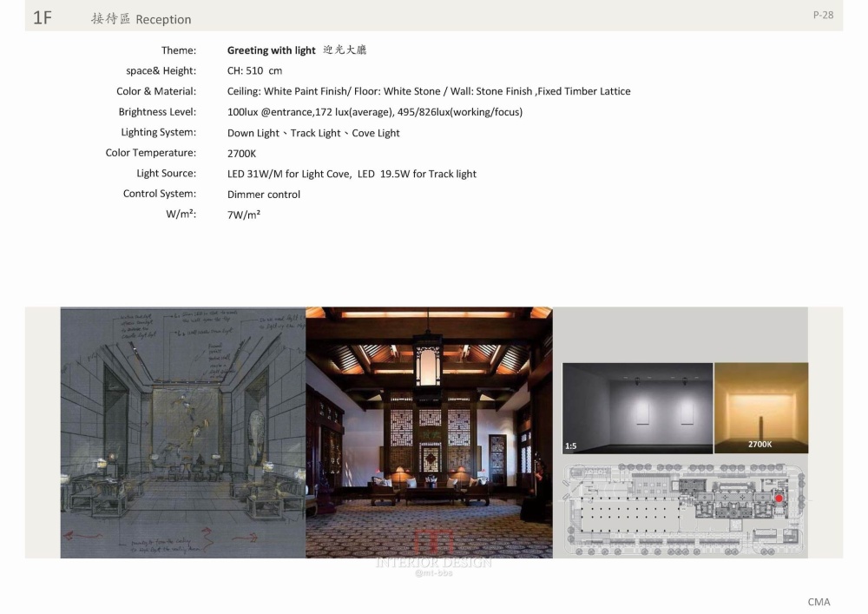Click the 'Dimmer control' text
The height and width of the screenshot is (614, 868).
point(264,195)
